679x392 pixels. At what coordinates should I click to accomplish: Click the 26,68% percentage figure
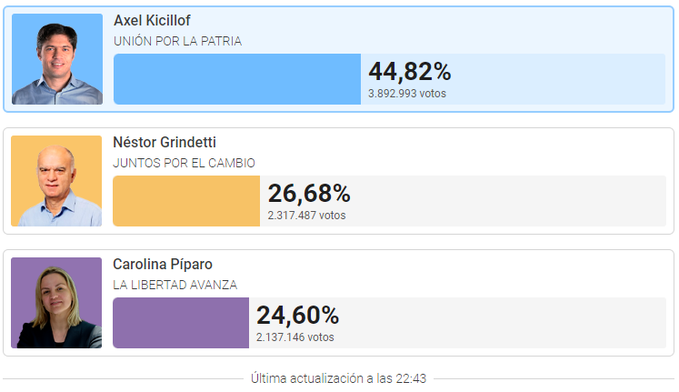pos(309,194)
